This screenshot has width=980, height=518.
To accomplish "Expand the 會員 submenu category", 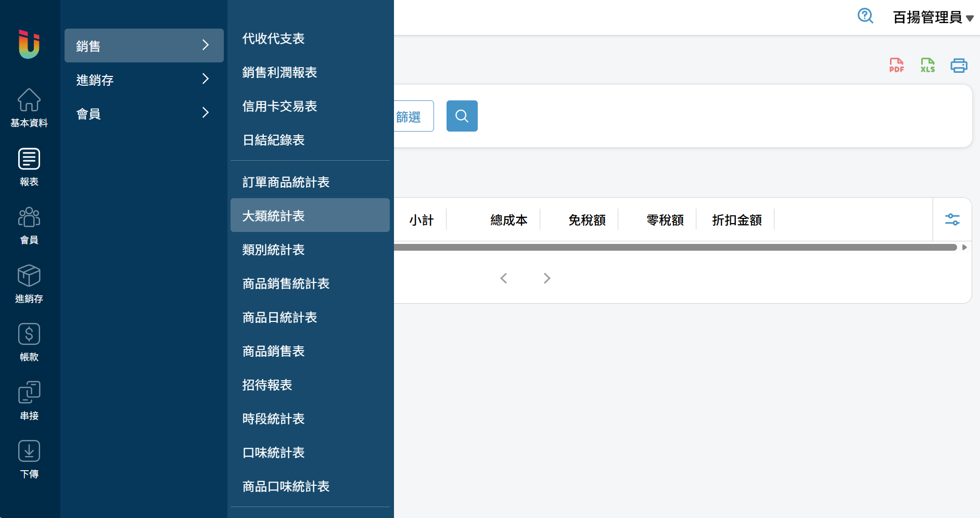I will (x=144, y=113).
